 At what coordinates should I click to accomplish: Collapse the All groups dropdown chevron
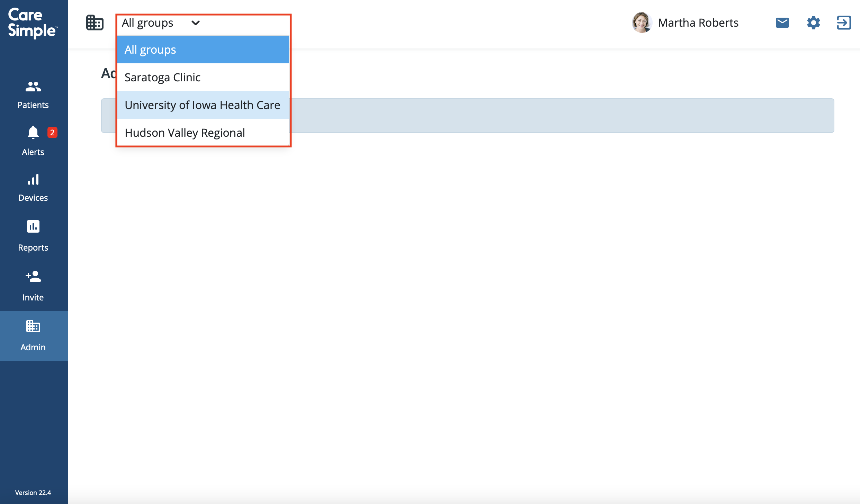(196, 23)
